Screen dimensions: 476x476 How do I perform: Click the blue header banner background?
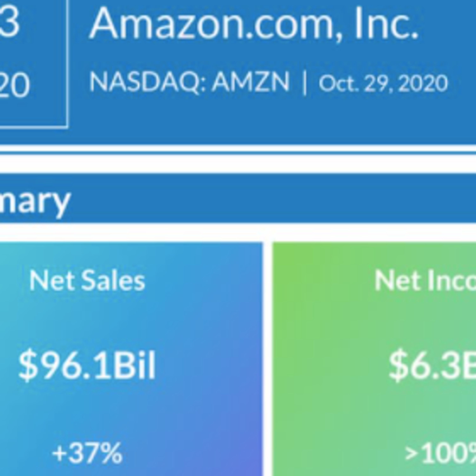coord(246,118)
